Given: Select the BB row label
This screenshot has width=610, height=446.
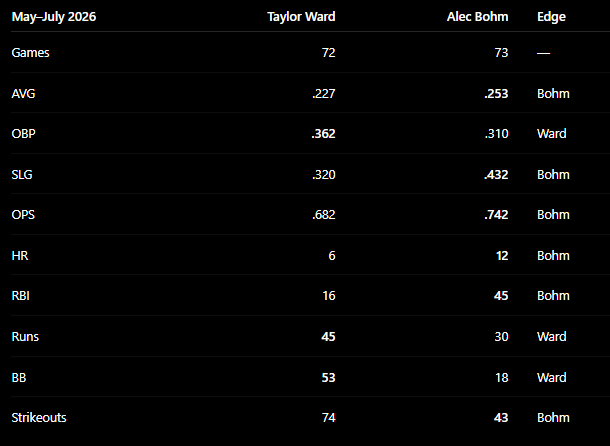Looking at the screenshot, I should pos(19,378).
